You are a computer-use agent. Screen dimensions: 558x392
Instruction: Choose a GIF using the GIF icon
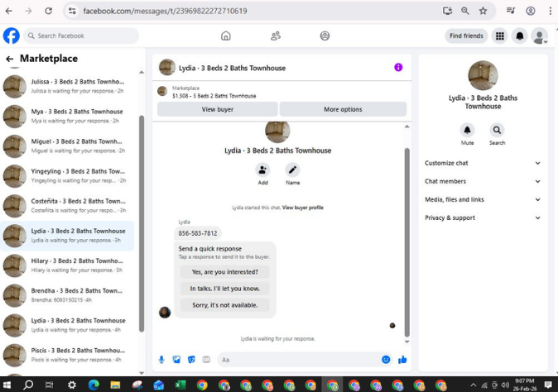click(206, 360)
